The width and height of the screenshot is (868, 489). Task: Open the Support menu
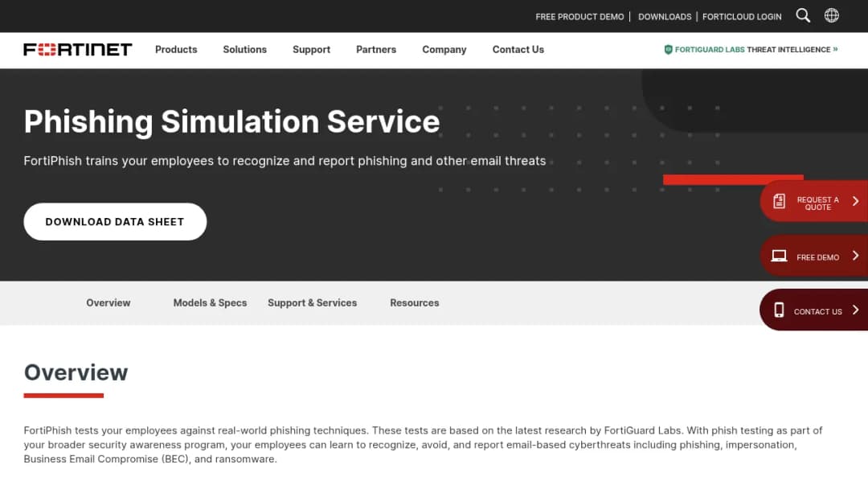click(x=311, y=49)
